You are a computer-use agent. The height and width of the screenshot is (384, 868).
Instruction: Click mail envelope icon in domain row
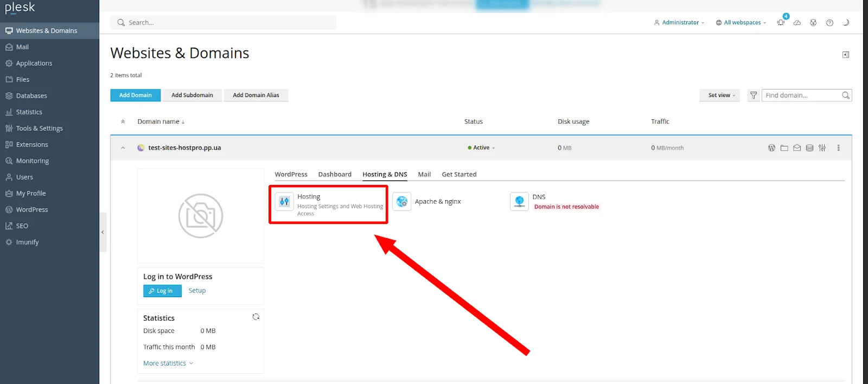pos(797,148)
